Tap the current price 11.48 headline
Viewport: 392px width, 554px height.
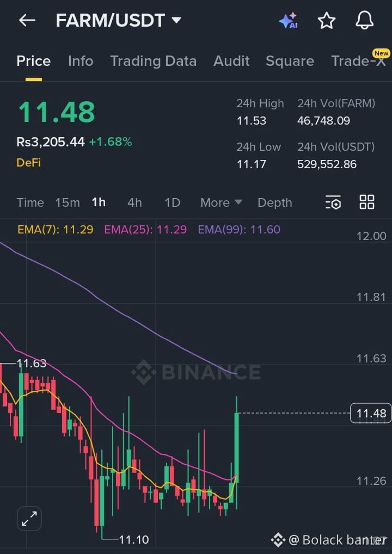pos(57,112)
